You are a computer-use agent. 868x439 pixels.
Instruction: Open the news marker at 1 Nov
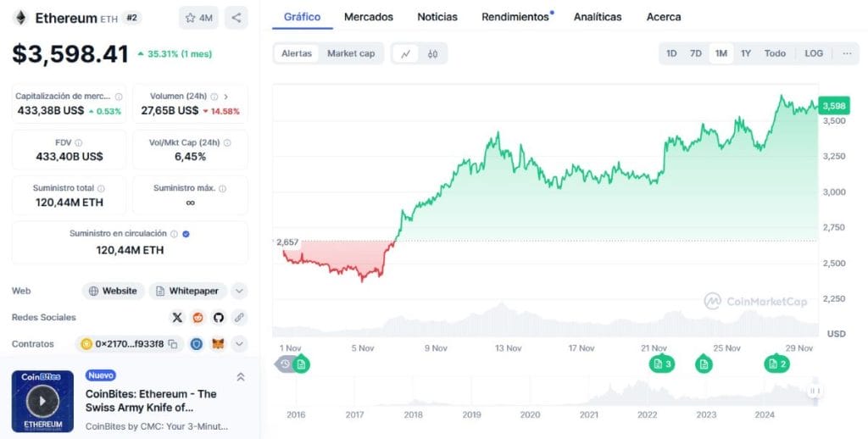301,364
